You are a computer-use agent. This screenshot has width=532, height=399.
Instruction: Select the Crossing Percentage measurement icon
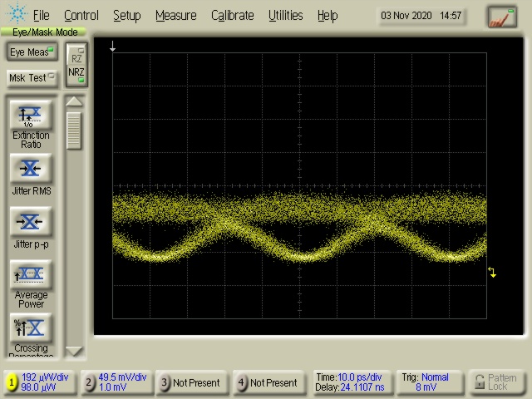(x=31, y=328)
